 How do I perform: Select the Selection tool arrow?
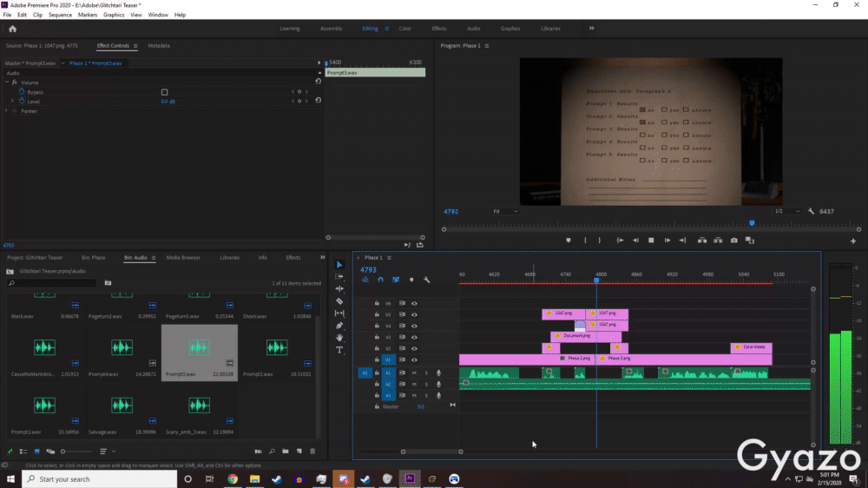(x=339, y=265)
